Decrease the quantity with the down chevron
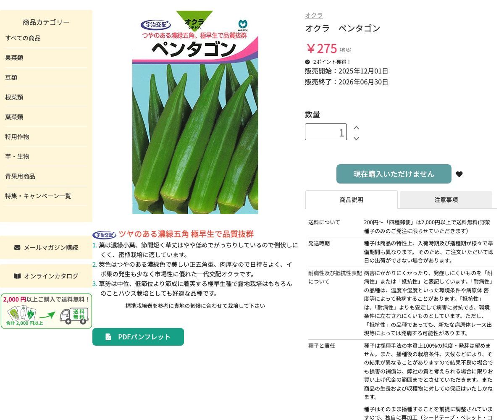The width and height of the screenshot is (504, 420). coord(356,138)
